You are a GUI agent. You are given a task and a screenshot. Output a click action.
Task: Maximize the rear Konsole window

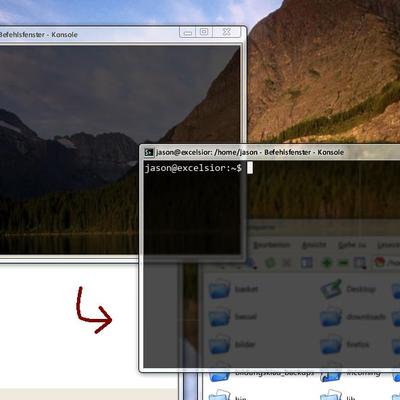tap(204, 32)
